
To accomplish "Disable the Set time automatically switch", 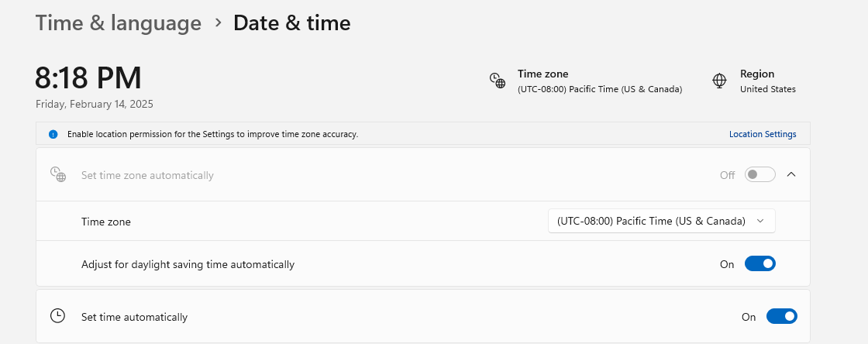I will (782, 316).
